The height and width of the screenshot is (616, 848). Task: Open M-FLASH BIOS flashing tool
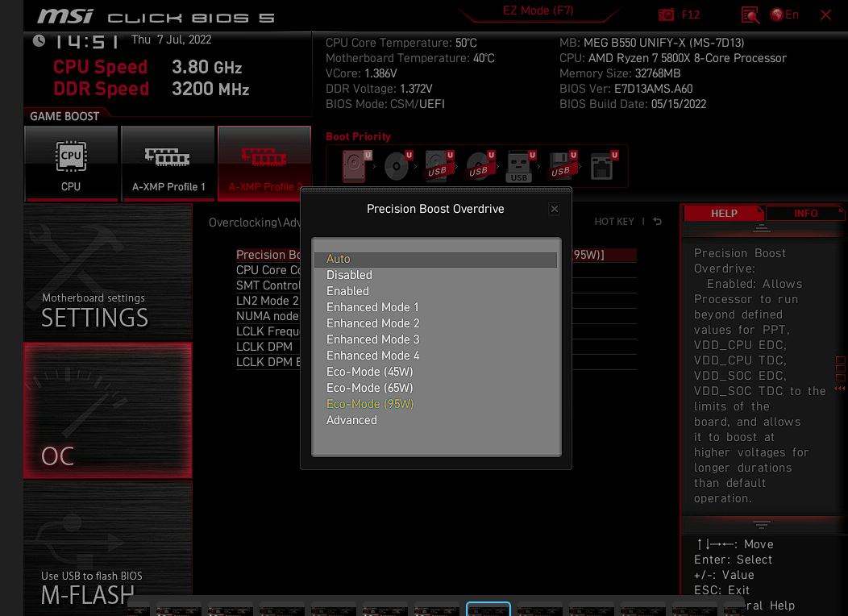point(108,549)
